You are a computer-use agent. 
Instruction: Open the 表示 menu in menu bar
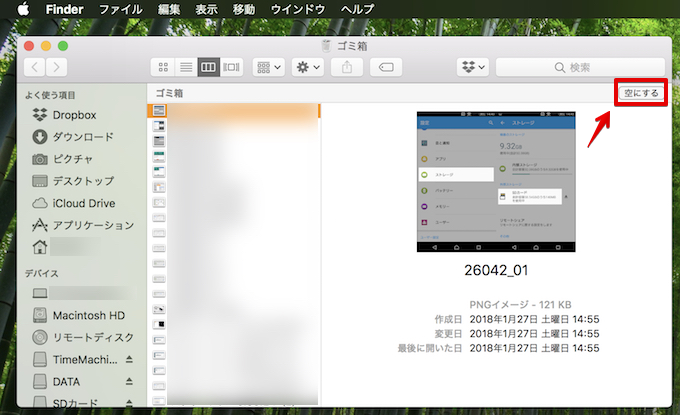(206, 9)
